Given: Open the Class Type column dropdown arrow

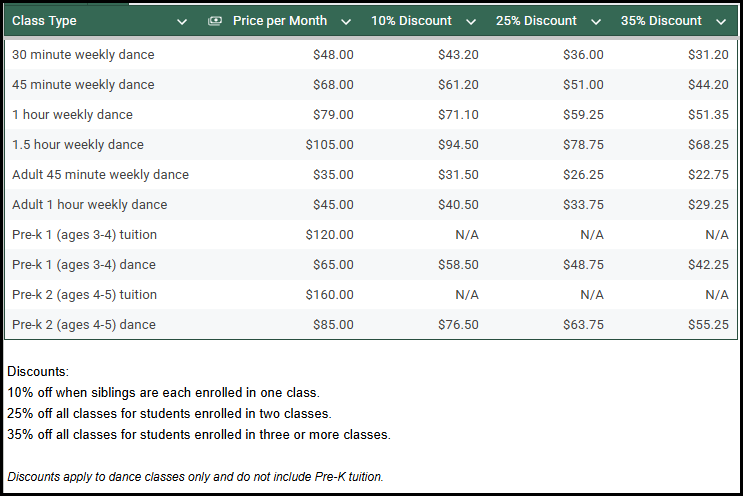Looking at the screenshot, I should (x=182, y=21).
